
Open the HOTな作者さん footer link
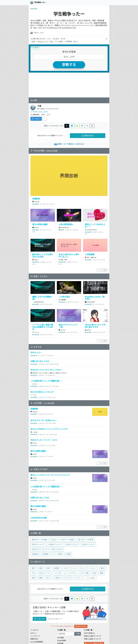(89, 633)
